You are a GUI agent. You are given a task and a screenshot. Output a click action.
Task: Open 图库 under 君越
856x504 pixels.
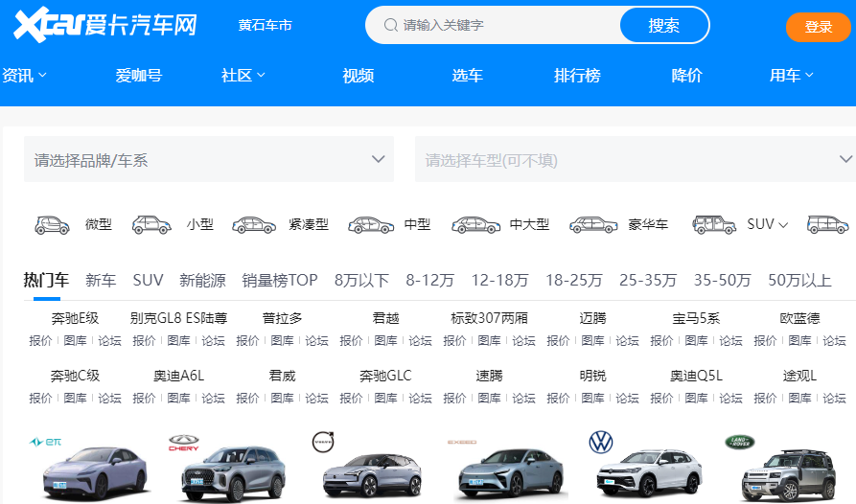click(x=386, y=341)
